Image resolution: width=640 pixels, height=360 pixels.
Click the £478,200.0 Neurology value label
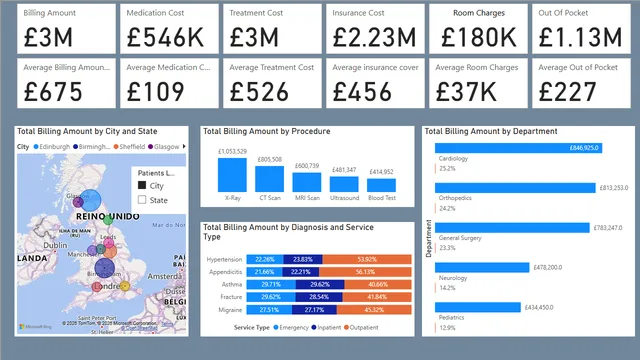point(548,267)
